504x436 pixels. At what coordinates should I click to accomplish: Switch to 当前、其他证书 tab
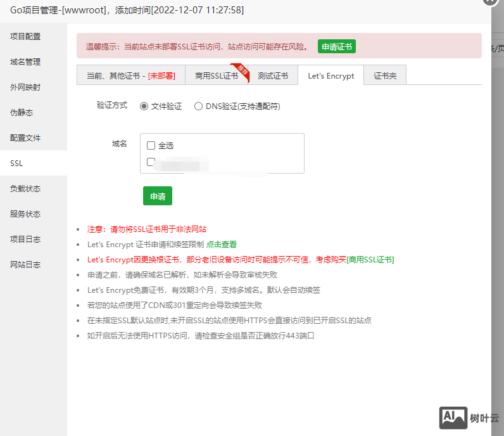(130, 75)
